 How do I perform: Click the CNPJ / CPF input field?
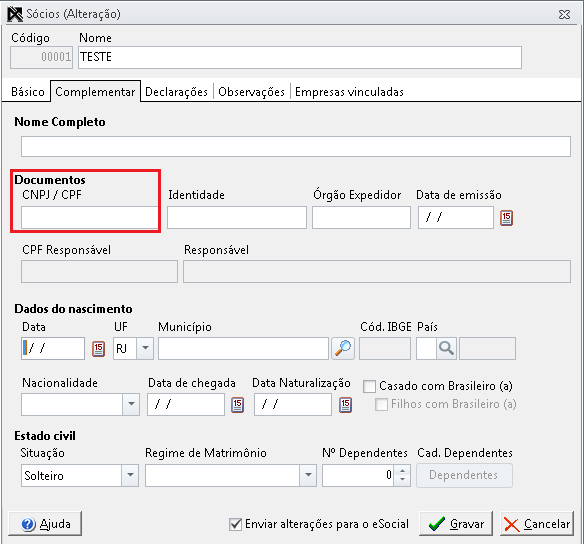coord(90,217)
